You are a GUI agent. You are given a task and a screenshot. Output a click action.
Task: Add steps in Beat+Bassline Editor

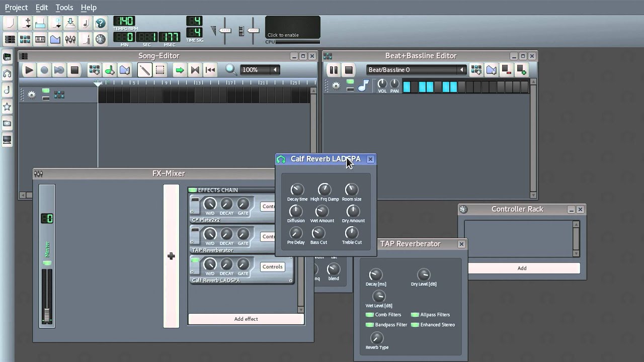(x=521, y=70)
